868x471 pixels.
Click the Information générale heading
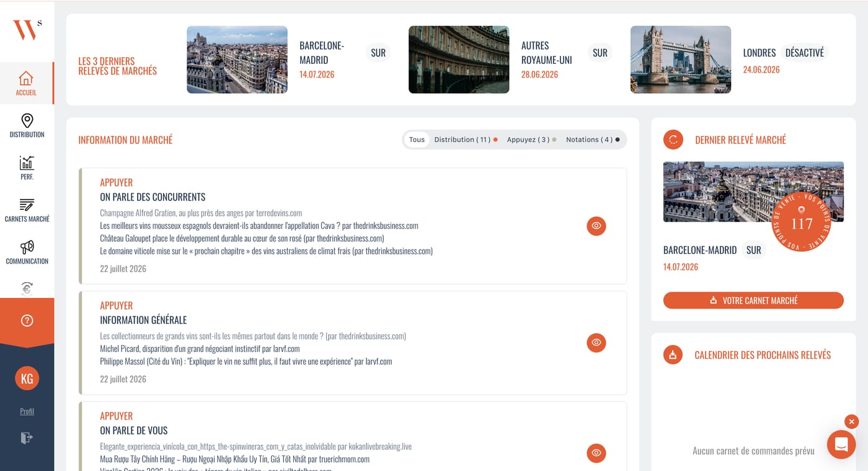pyautogui.click(x=143, y=320)
